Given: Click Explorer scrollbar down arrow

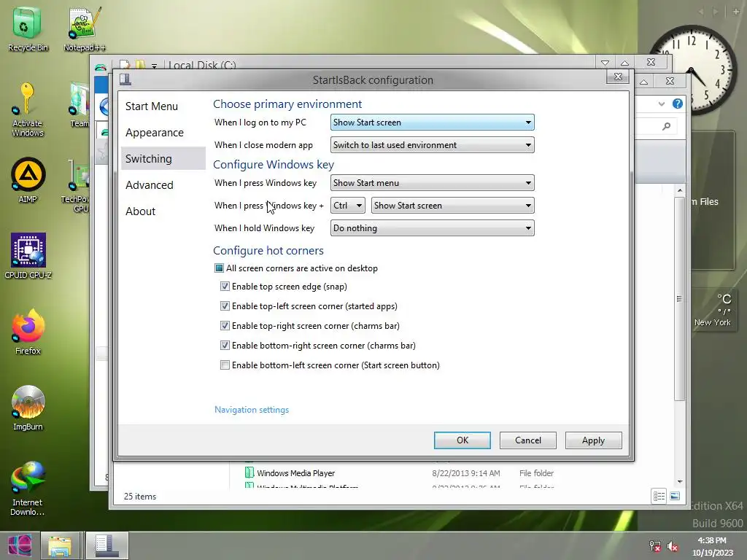Looking at the screenshot, I should coord(680,481).
